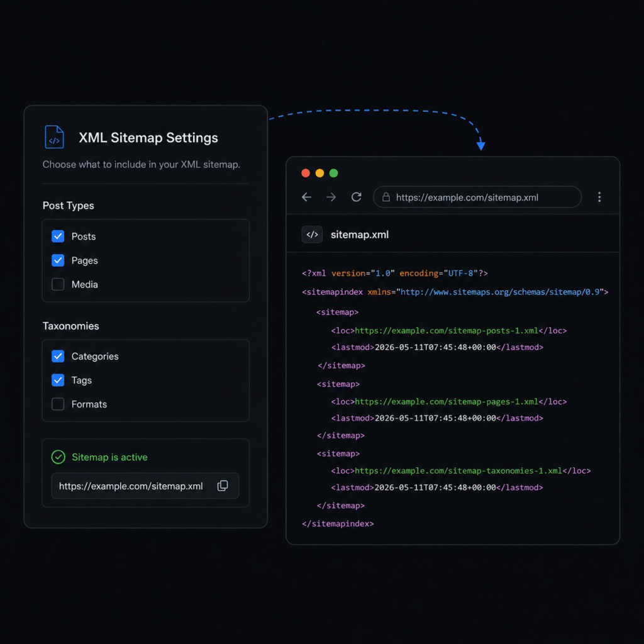Uncheck the Tags checkbox
644x644 pixels.
pyautogui.click(x=58, y=380)
